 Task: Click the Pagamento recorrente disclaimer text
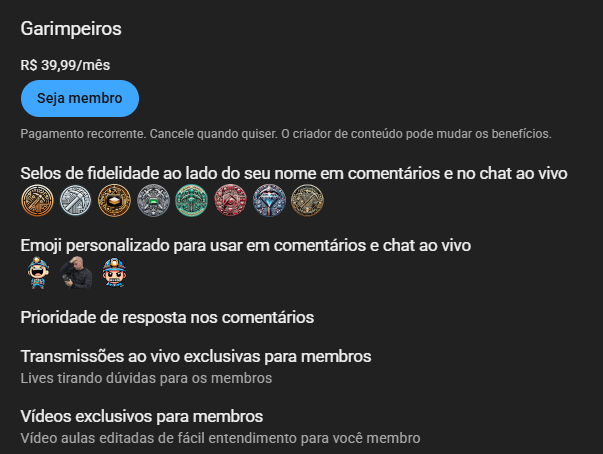tap(286, 134)
